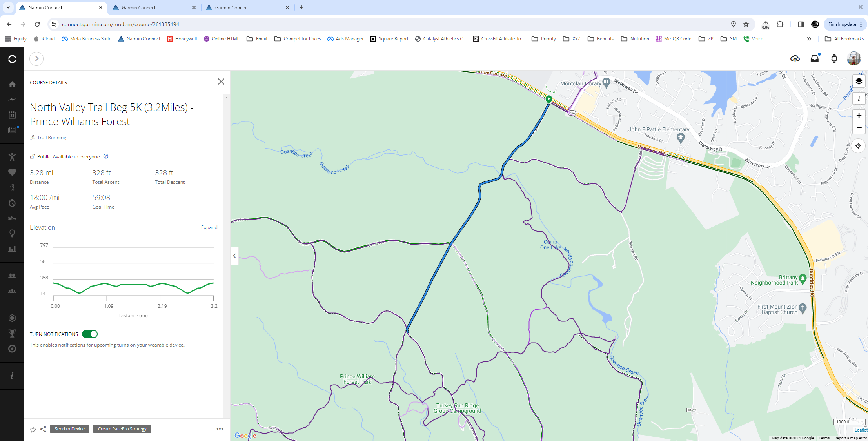Open Goals target icon in sidebar
868x441 pixels.
[x=12, y=349]
